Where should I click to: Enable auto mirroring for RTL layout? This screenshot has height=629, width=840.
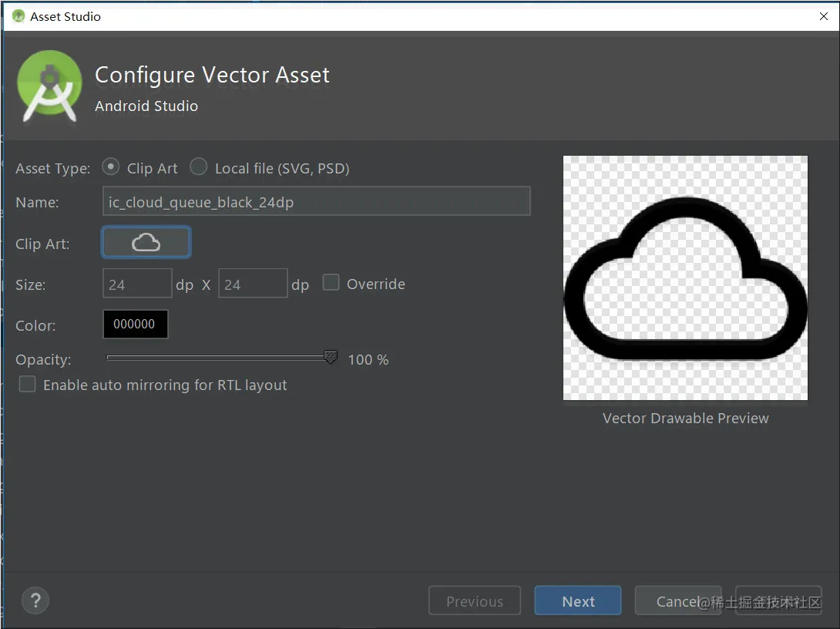pyautogui.click(x=27, y=384)
